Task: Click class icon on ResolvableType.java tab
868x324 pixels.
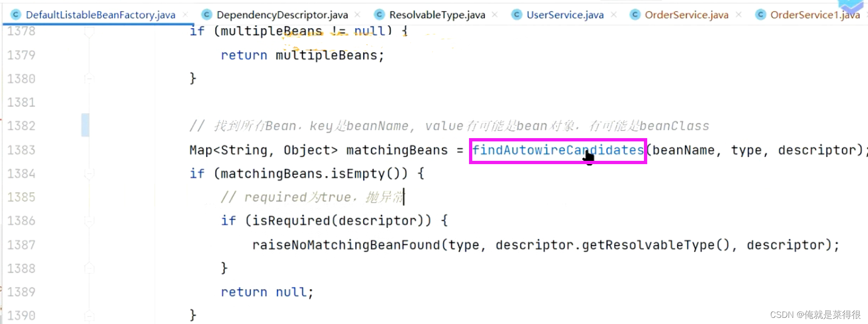Action: [x=379, y=15]
